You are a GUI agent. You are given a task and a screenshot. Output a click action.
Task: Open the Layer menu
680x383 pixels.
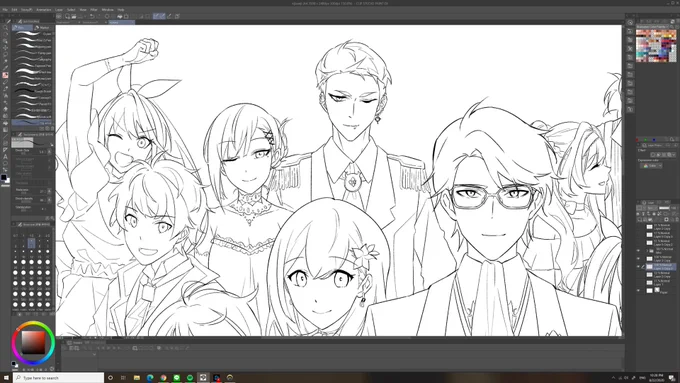tap(59, 10)
